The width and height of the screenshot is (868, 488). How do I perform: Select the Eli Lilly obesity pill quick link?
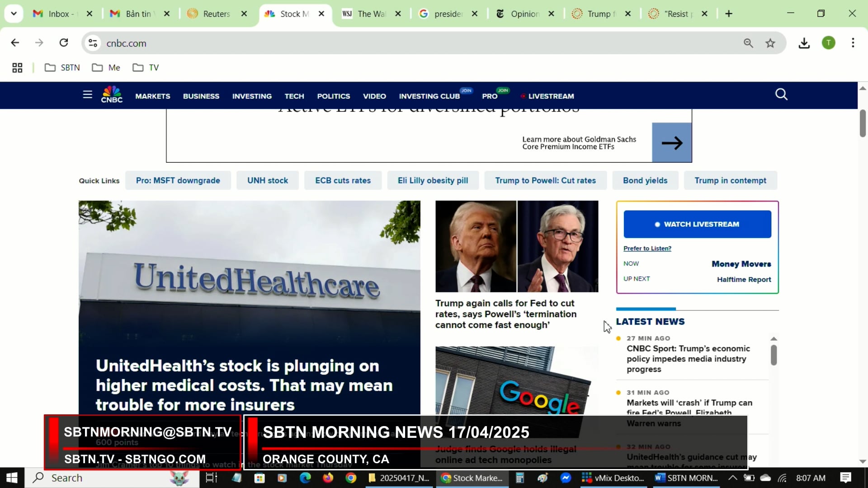point(432,181)
